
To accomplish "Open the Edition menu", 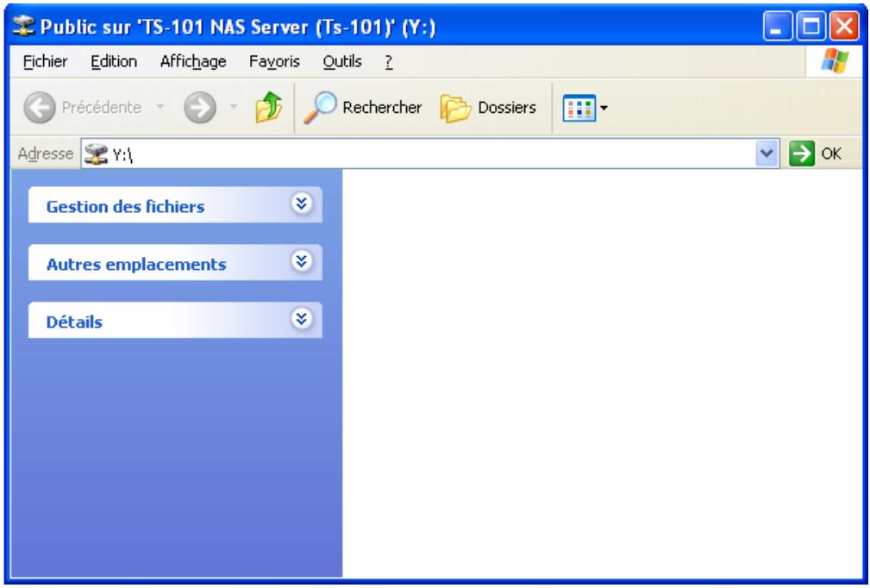I will coord(114,61).
